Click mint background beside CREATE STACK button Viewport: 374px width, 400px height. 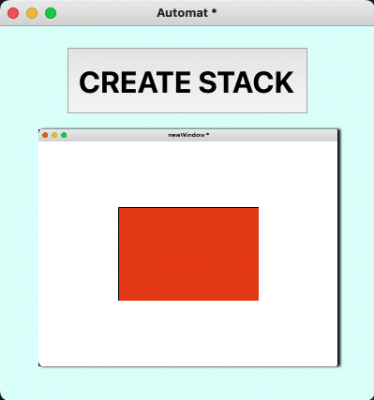pos(33,81)
